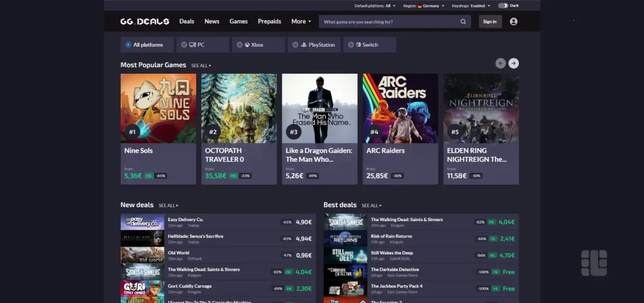Click the Sign in button
Screen dimensions: 644x303
490,22
